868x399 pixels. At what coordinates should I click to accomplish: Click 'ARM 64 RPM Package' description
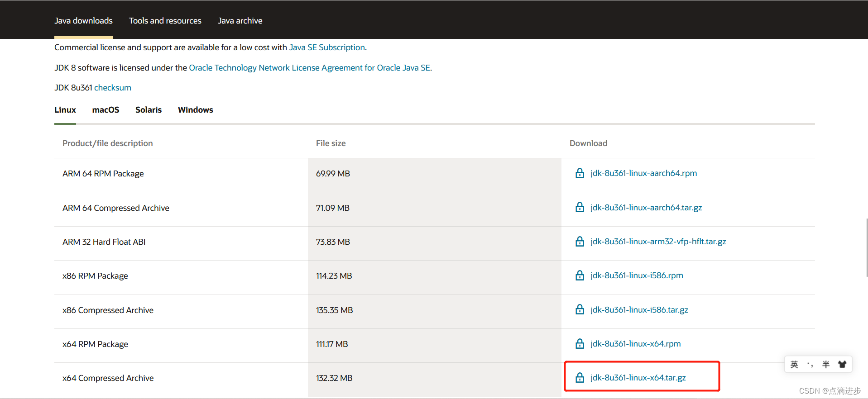tap(103, 174)
